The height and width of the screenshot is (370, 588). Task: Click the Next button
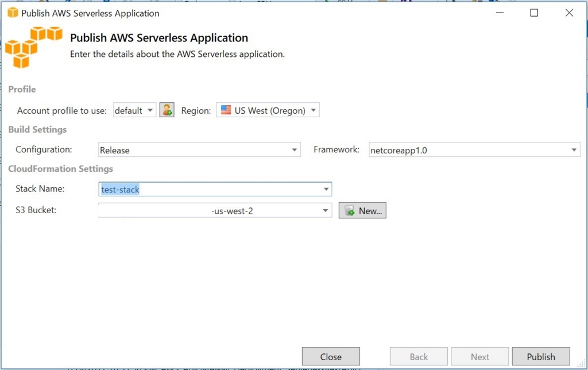coord(479,356)
